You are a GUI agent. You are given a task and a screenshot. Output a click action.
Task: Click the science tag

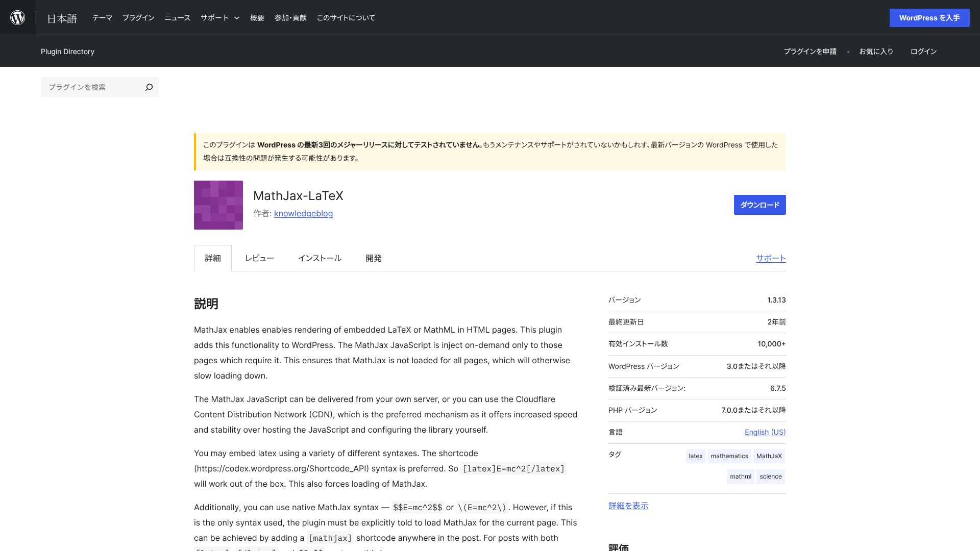771,477
